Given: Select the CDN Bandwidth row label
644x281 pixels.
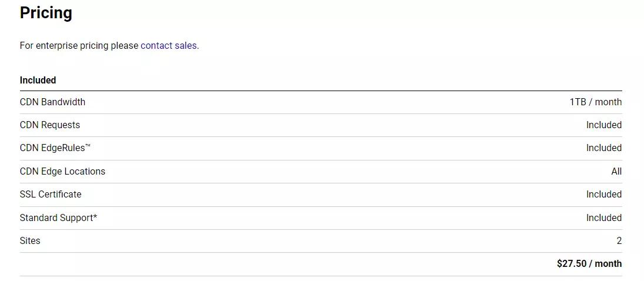Looking at the screenshot, I should (52, 102).
